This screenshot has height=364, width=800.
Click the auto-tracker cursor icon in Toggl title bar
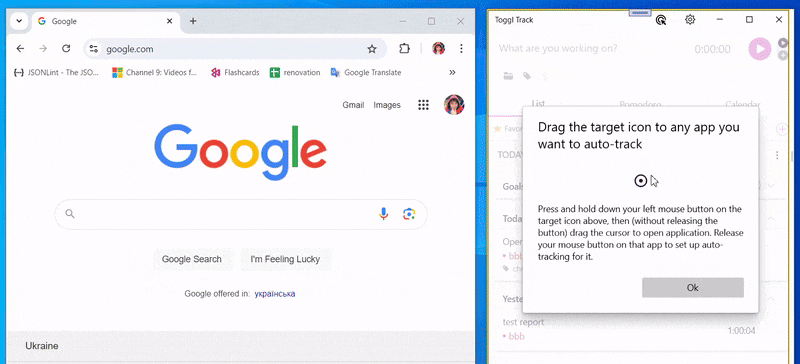661,20
